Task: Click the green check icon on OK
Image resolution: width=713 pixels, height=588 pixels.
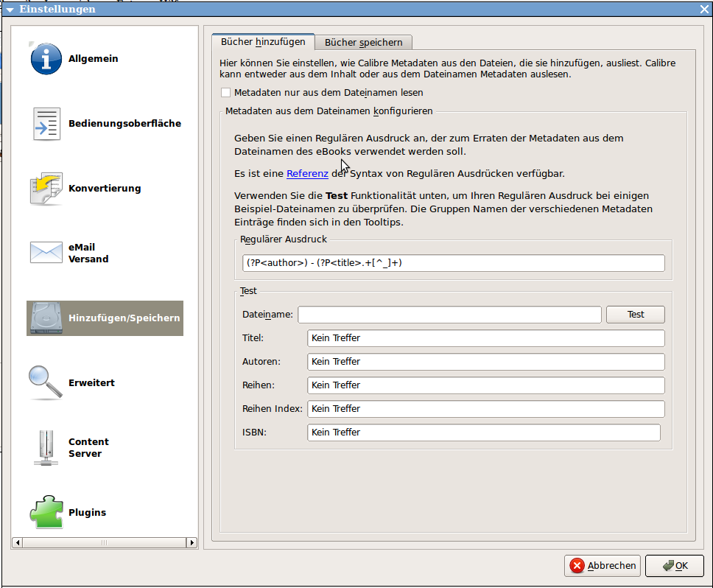Action: point(668,566)
